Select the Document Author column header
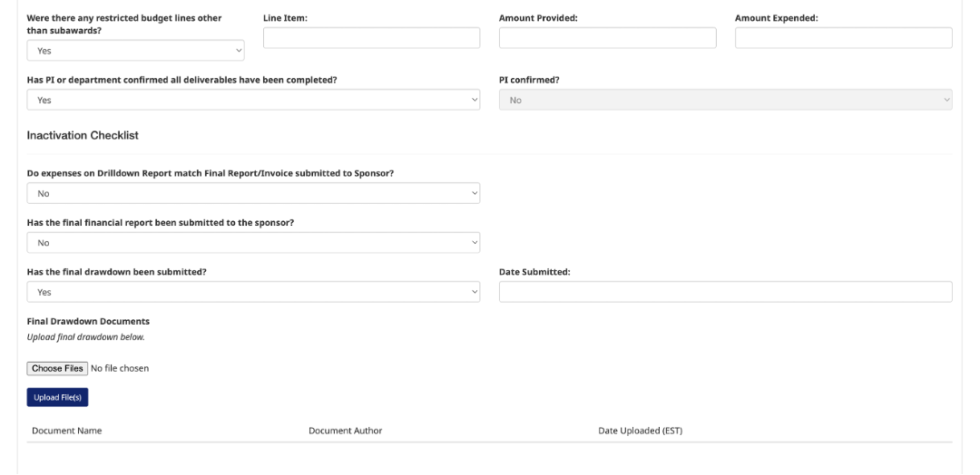Screen dimensions: 980x475 point(345,431)
